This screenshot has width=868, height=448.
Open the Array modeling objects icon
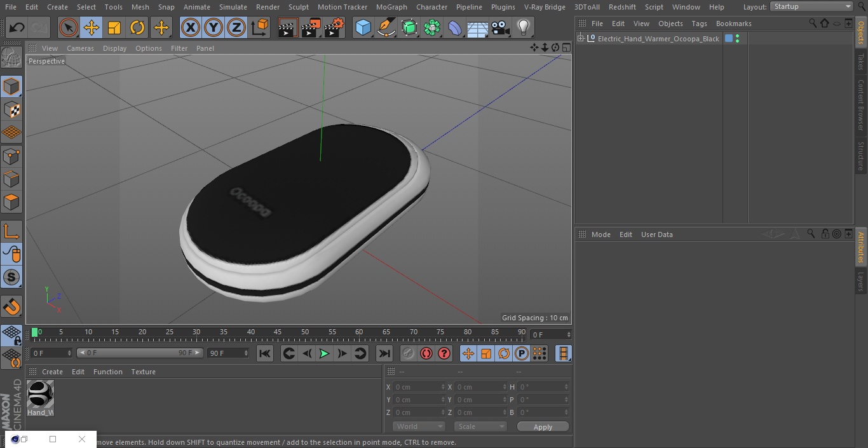point(432,28)
